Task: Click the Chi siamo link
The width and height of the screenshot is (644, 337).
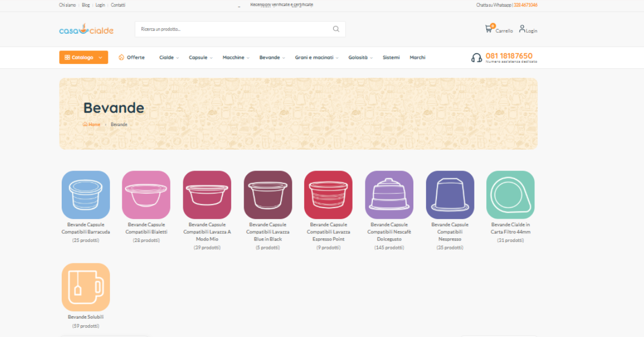Action: pyautogui.click(x=68, y=5)
